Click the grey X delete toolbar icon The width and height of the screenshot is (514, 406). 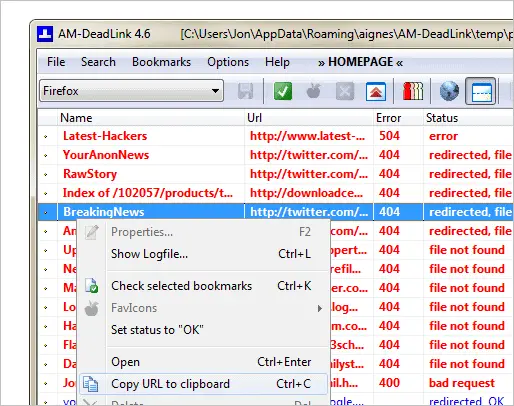pyautogui.click(x=345, y=91)
